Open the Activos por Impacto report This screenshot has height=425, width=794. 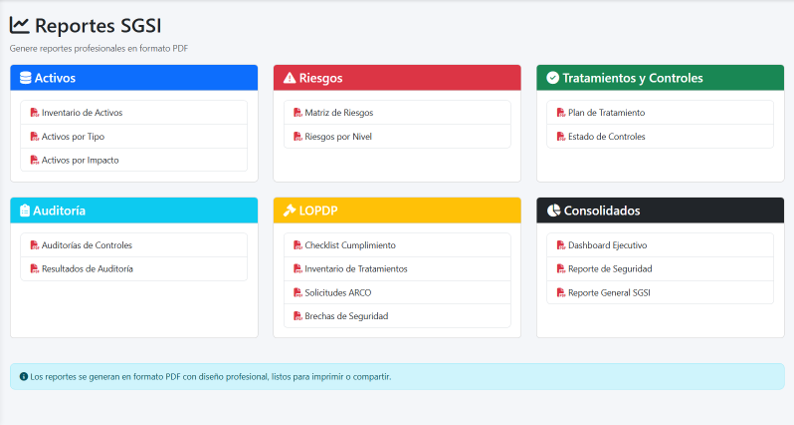(x=134, y=160)
